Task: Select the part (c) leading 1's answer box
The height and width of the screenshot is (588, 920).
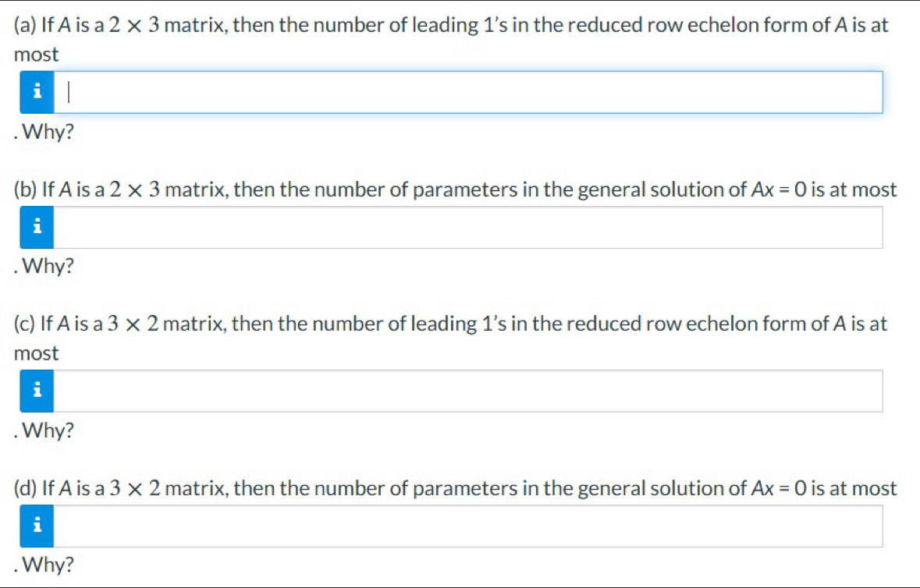Action: [x=468, y=391]
